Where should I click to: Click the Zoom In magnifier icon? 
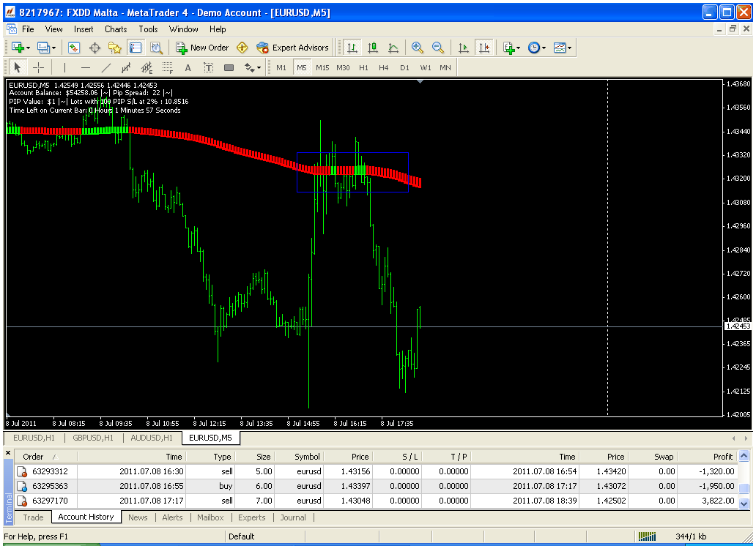click(418, 48)
